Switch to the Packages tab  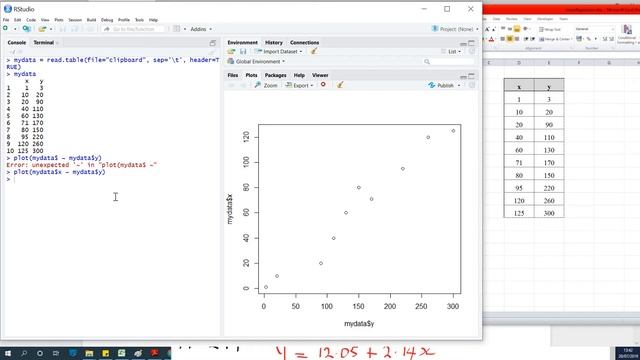click(x=276, y=75)
